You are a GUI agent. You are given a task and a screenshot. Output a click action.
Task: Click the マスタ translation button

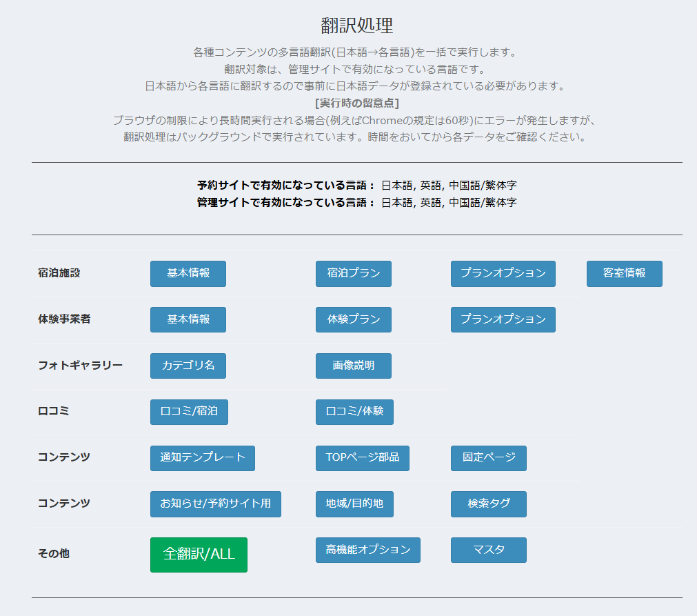[x=488, y=550]
